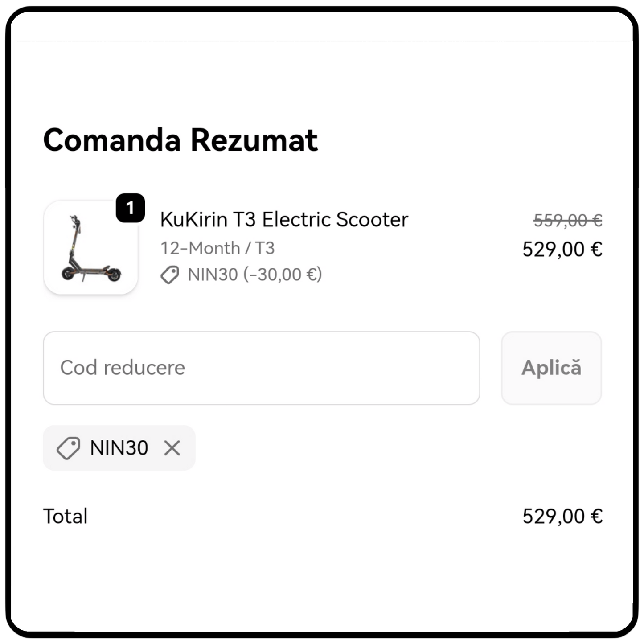Click the tag icon inside the NIN30 chip
The height and width of the screenshot is (644, 644).
(x=67, y=447)
